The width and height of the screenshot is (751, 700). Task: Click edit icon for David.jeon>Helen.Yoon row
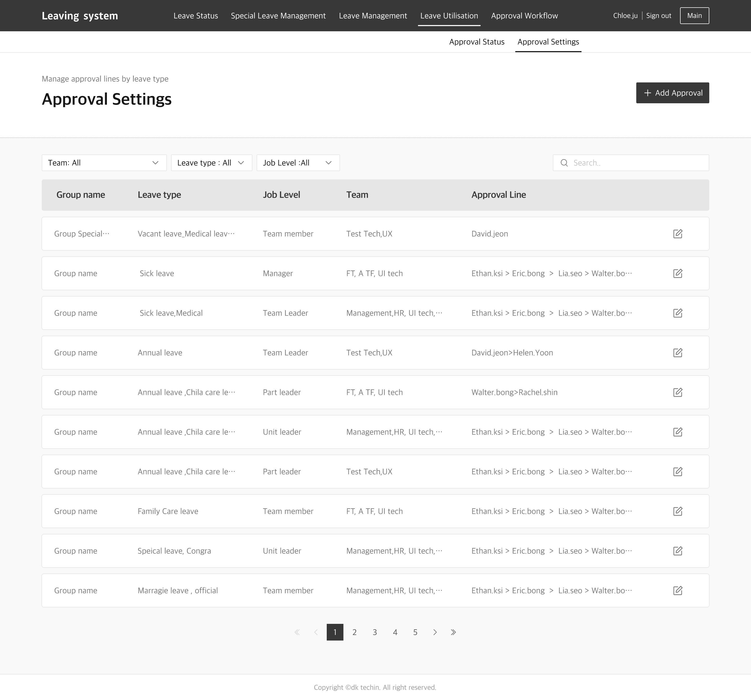[x=677, y=353]
